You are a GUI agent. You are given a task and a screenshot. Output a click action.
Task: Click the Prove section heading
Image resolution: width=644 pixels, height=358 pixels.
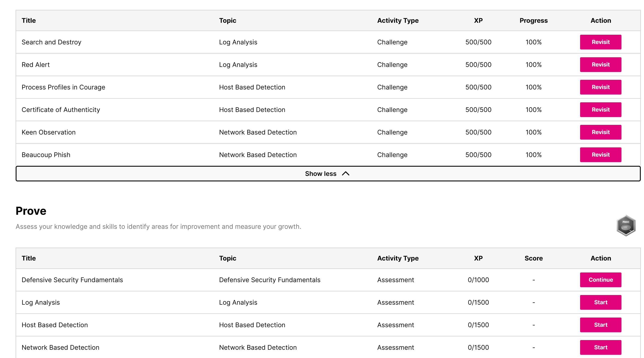coord(31,211)
